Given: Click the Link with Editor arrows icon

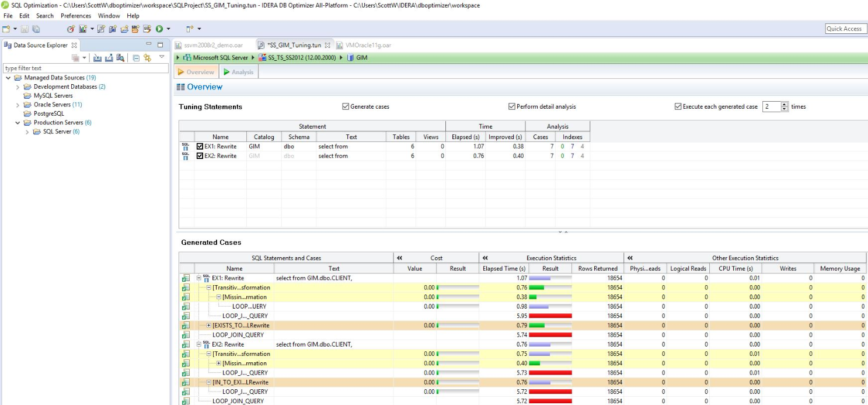Looking at the screenshot, I should click(148, 57).
